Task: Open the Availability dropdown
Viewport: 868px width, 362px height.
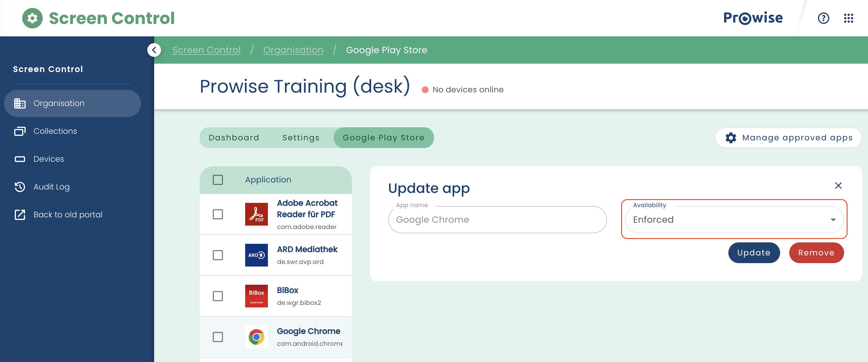Action: tap(734, 220)
